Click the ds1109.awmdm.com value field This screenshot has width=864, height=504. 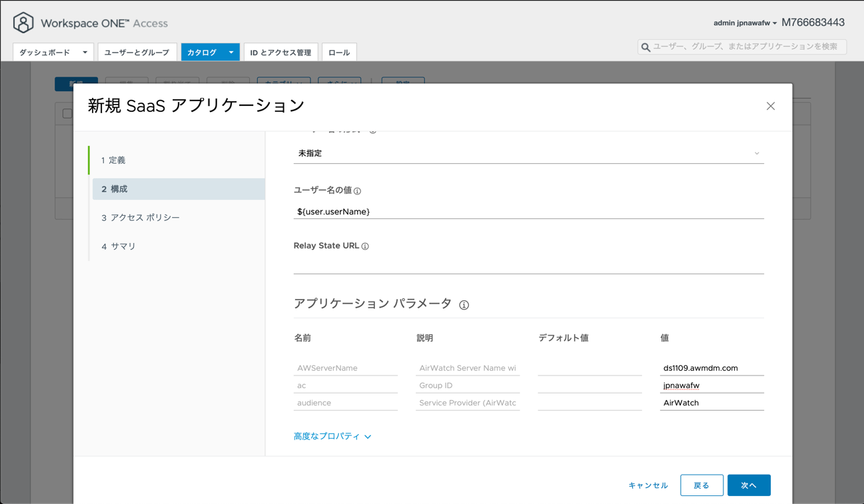pyautogui.click(x=711, y=368)
